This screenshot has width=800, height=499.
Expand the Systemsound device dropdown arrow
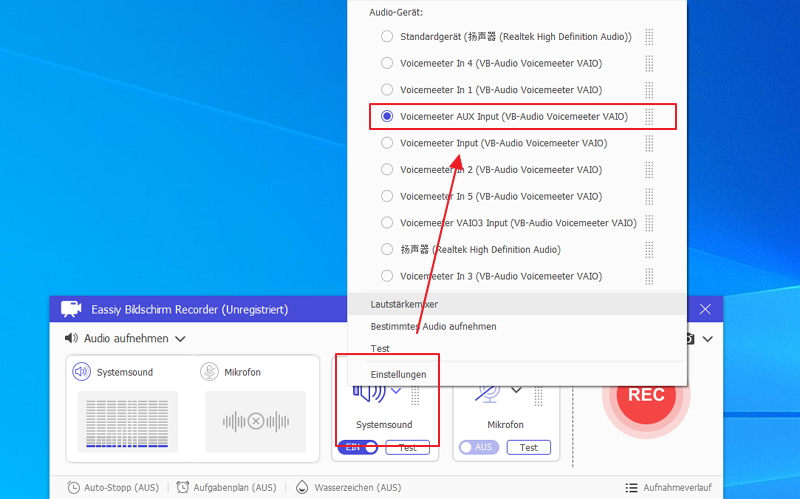point(396,390)
